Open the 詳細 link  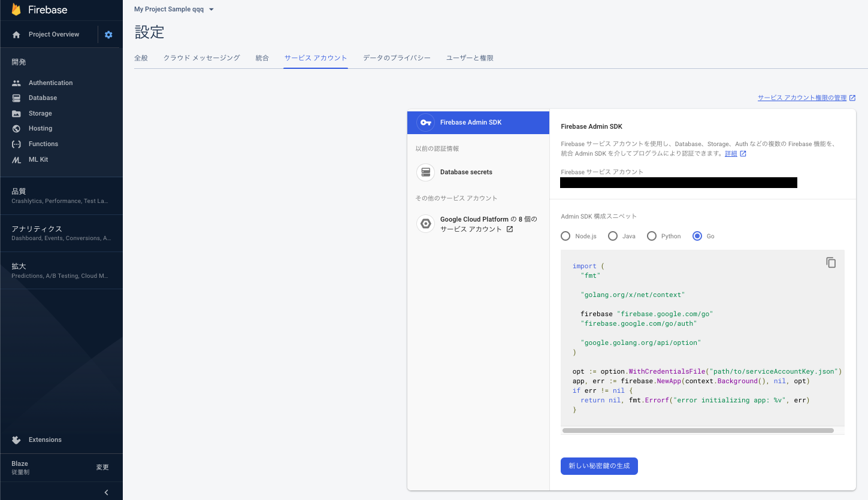click(731, 154)
